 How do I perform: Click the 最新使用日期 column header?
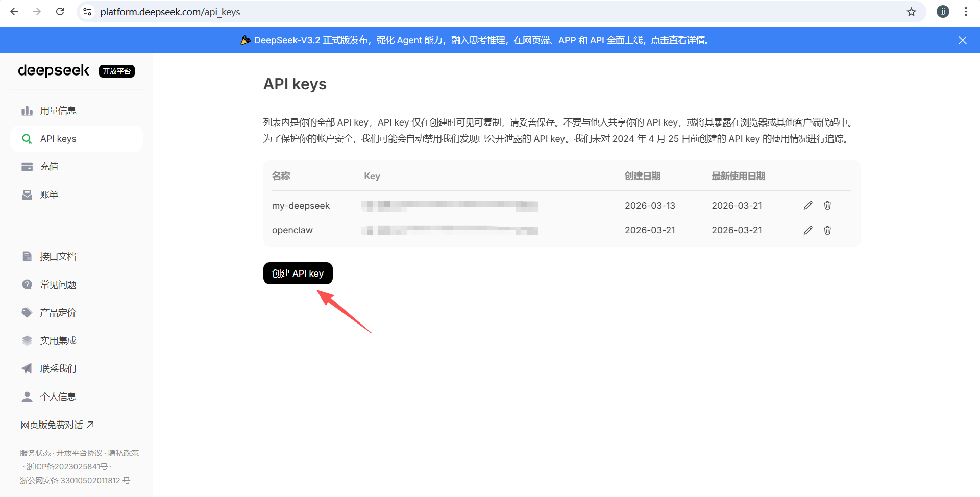coord(739,176)
